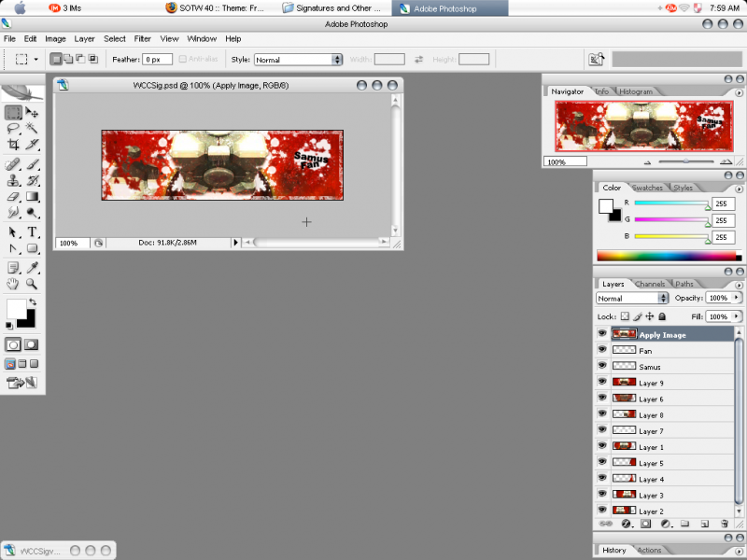This screenshot has width=747, height=560.
Task: Click the Navigator zoom slider
Action: (685, 161)
